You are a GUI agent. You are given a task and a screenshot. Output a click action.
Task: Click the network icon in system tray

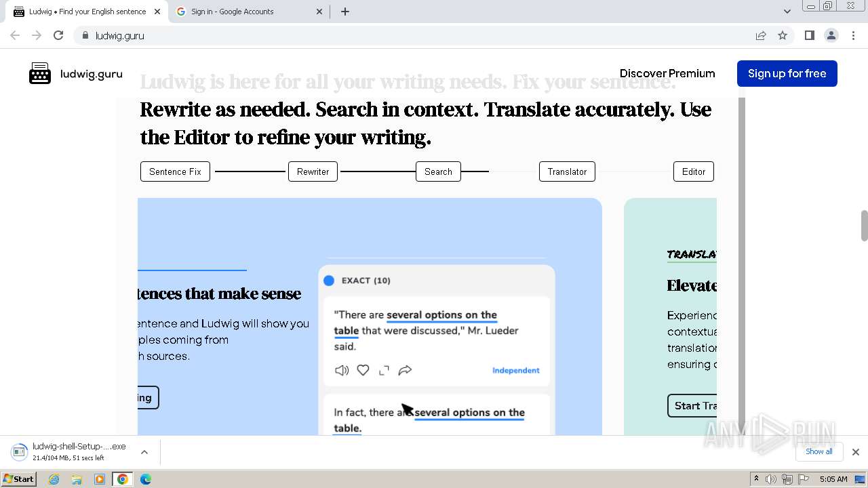pos(787,479)
